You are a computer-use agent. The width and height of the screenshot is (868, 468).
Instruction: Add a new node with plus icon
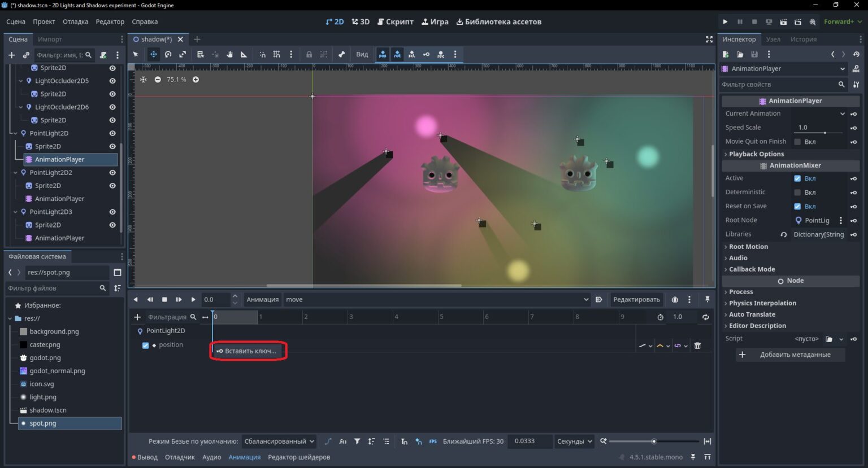[11, 55]
